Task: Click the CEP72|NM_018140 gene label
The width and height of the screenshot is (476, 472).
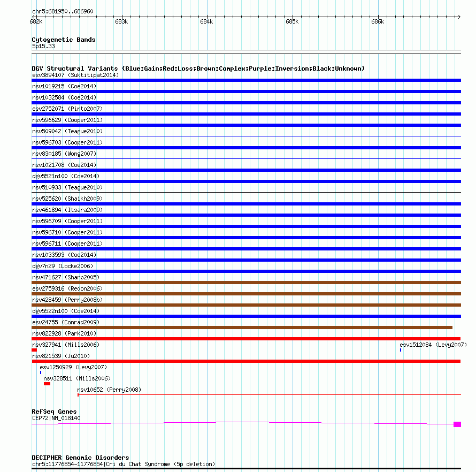Action: (x=56, y=418)
